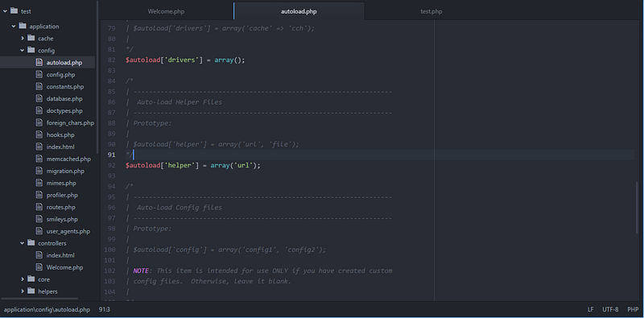Viewport: 644px width, 318px height.
Task: Click the $autoload['drivers'] = array() code line
Action: click(x=185, y=60)
